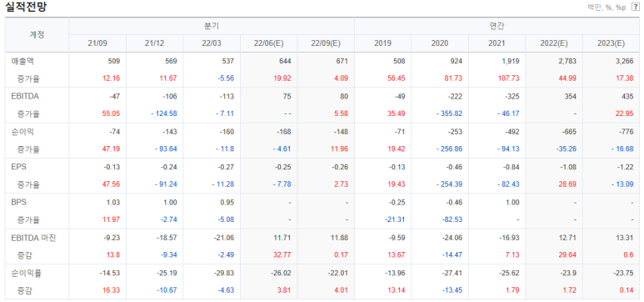Click the 실적전망 section title

(x=26, y=8)
